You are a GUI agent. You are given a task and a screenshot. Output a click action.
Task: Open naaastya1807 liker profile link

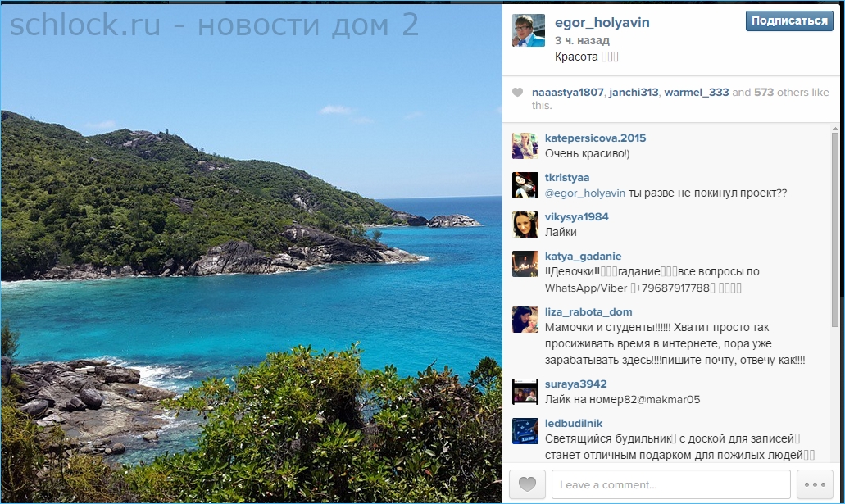coord(567,92)
